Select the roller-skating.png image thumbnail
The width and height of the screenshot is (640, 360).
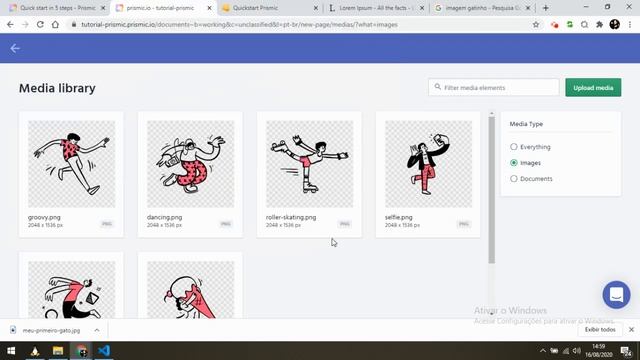point(309,164)
